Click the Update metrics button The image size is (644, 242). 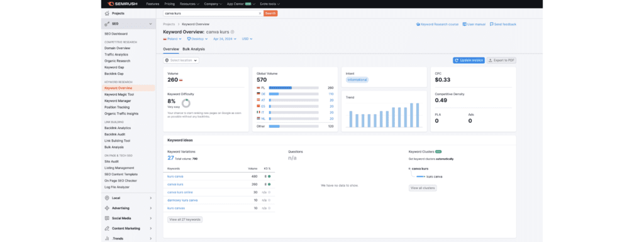(469, 60)
